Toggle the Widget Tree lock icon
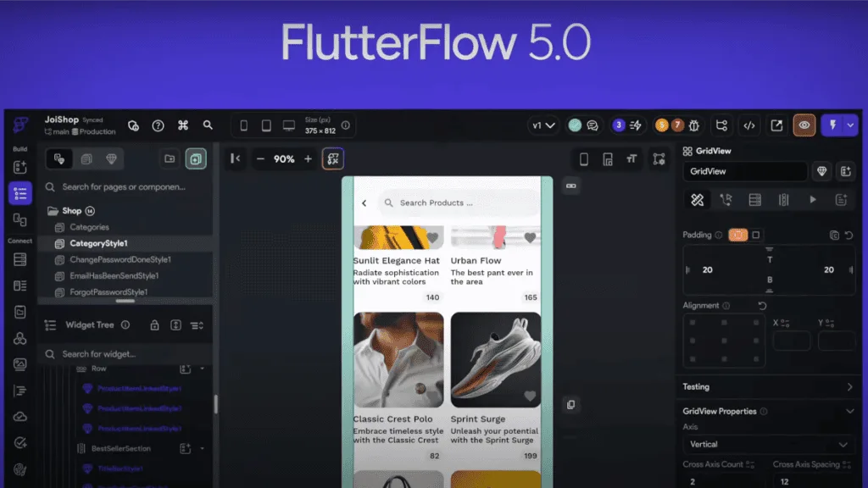 (x=154, y=325)
